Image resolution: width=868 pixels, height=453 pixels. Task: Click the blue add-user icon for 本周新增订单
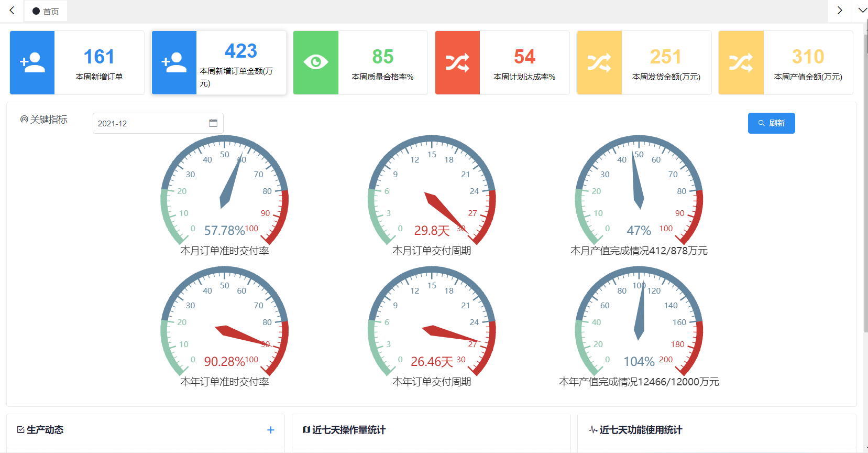point(32,62)
